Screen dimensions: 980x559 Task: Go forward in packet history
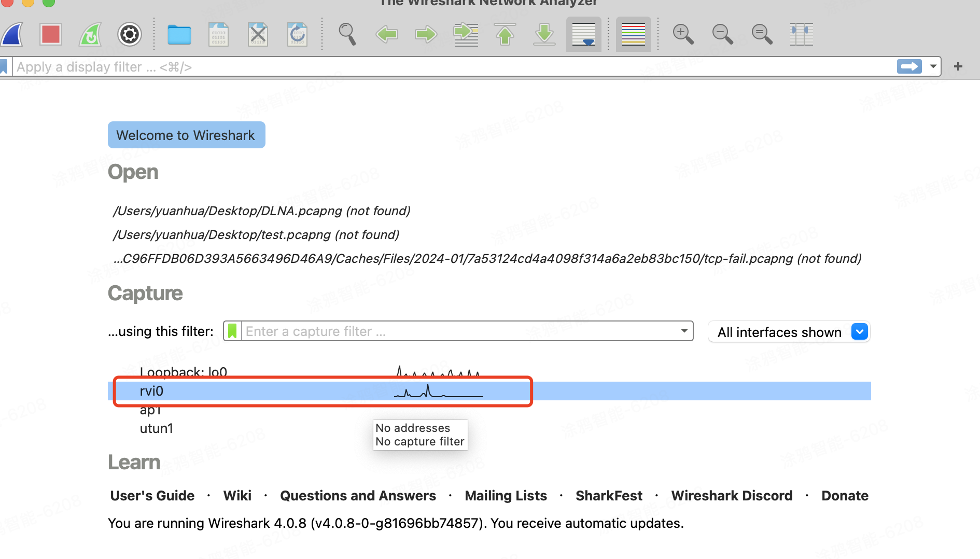[426, 35]
